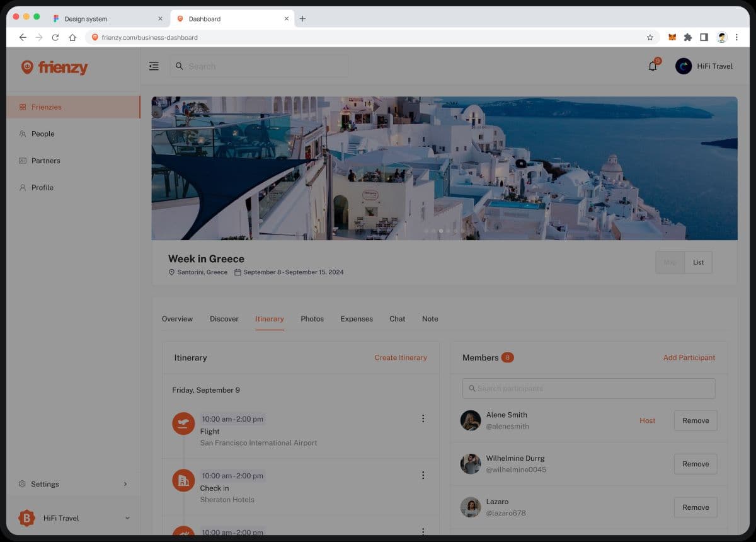Switch to Map view toggle
Image resolution: width=756 pixels, height=542 pixels.
point(670,262)
